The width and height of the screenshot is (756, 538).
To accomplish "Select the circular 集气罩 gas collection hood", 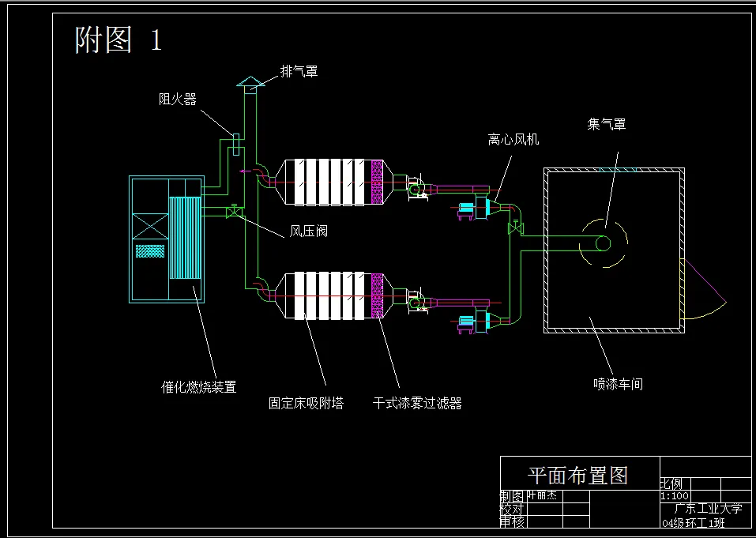I will pyautogui.click(x=604, y=243).
